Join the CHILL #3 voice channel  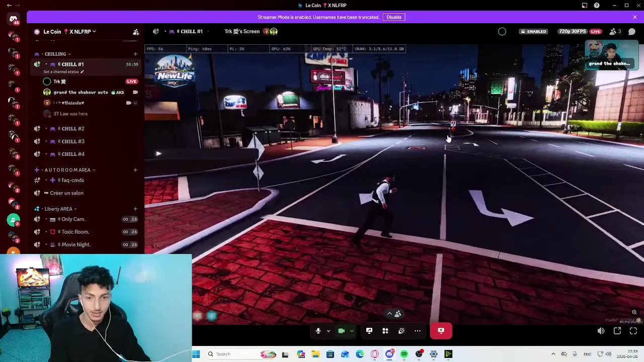pyautogui.click(x=86, y=141)
